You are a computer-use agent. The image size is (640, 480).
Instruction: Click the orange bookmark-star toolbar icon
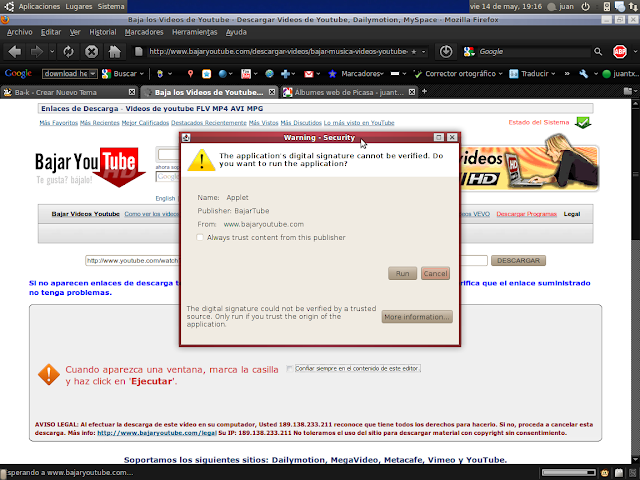(207, 74)
